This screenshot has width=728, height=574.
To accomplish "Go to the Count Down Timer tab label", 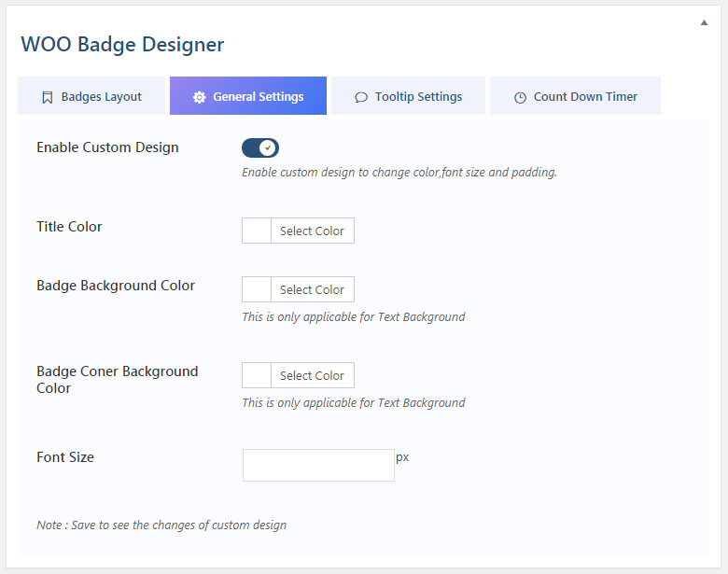I will click(585, 96).
